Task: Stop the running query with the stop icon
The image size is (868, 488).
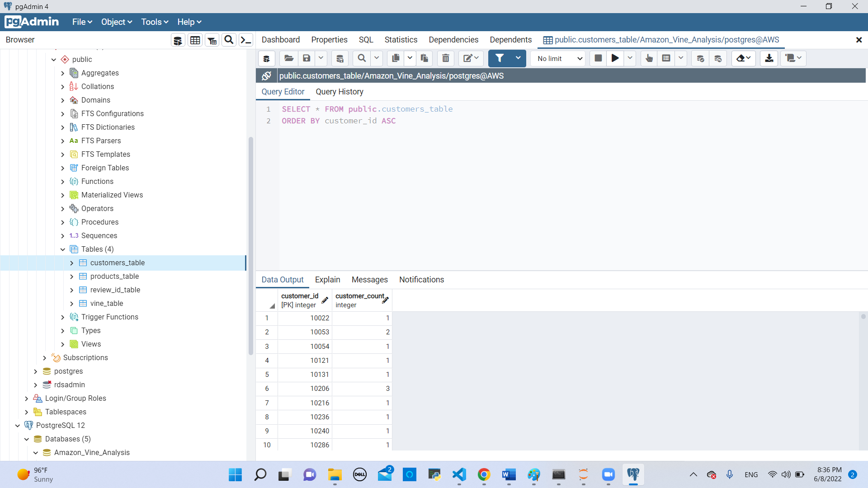Action: pos(598,58)
